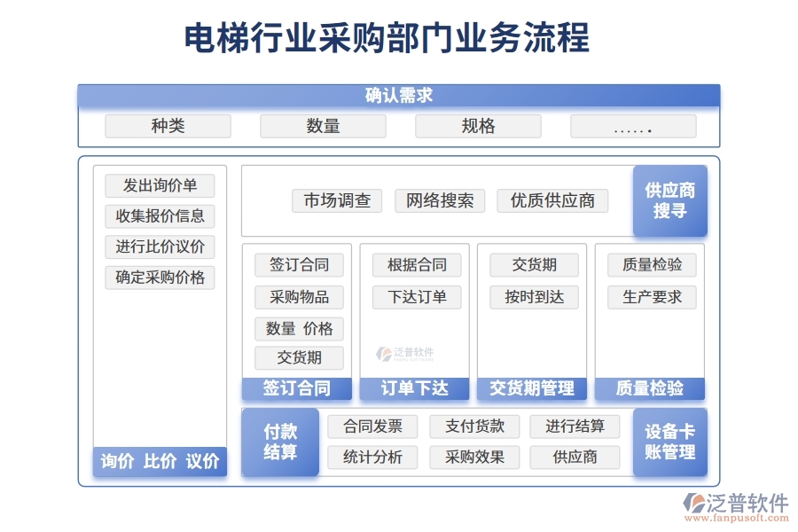Select 确定采购价格 step

(x=160, y=278)
